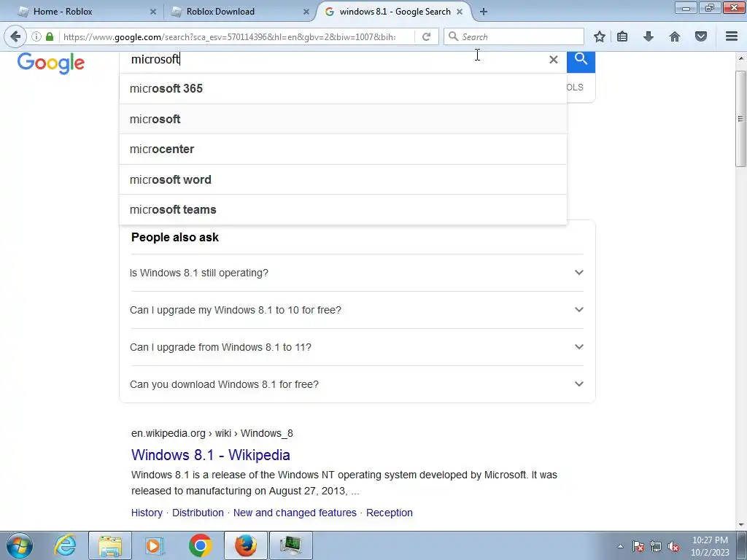Select the windows 8.1 - Google Search tab
The width and height of the screenshot is (747, 560).
pyautogui.click(x=395, y=12)
